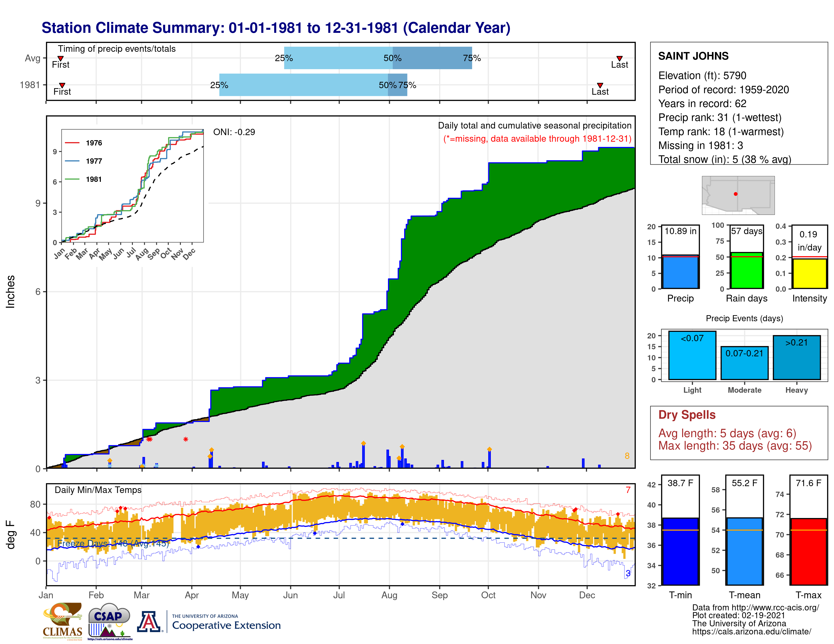834x644 pixels.
Task: Click the blue T-min bar
Action: pos(680,551)
